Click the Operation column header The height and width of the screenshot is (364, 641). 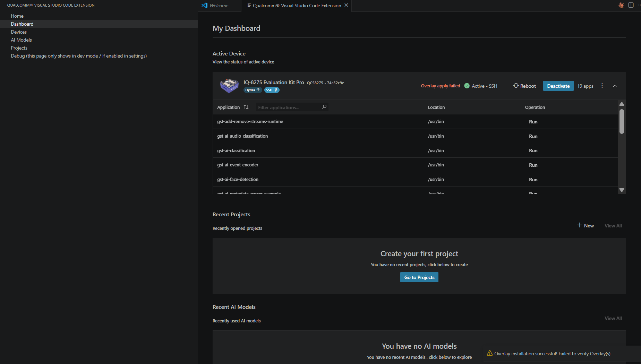[x=535, y=107]
